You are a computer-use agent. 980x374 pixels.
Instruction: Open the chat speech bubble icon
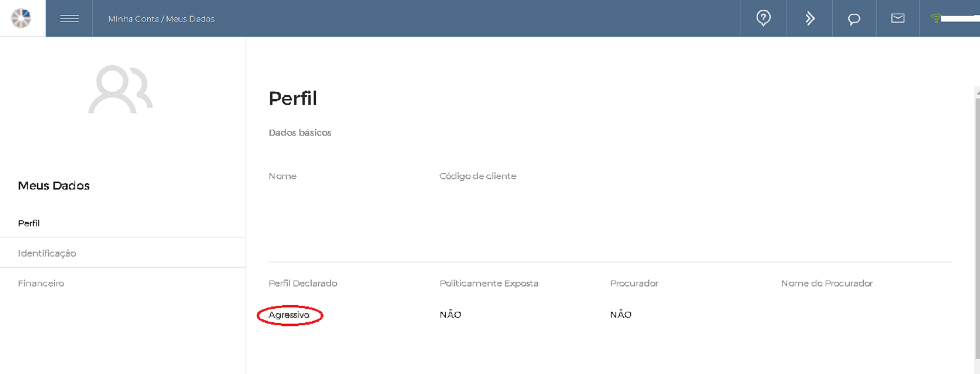coord(854,19)
